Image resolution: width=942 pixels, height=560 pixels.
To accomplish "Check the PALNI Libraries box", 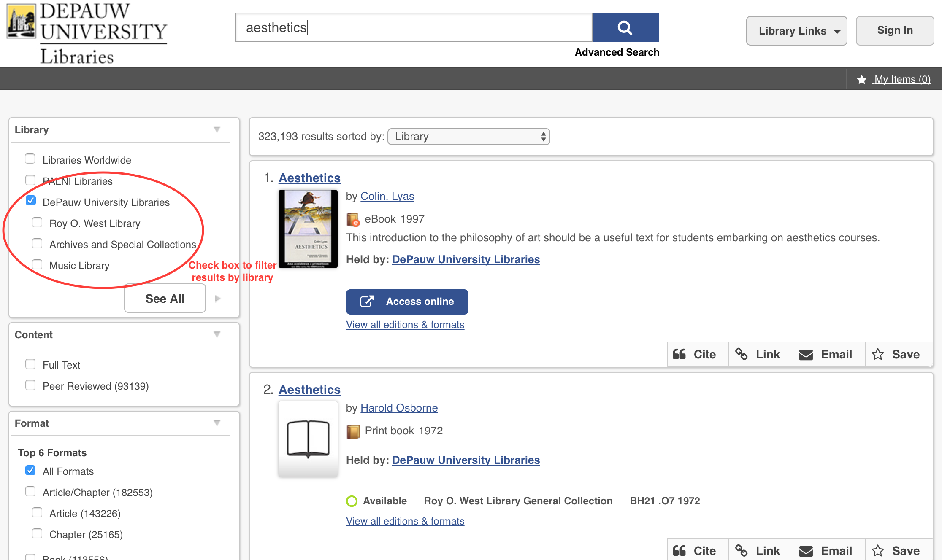I will 30,180.
